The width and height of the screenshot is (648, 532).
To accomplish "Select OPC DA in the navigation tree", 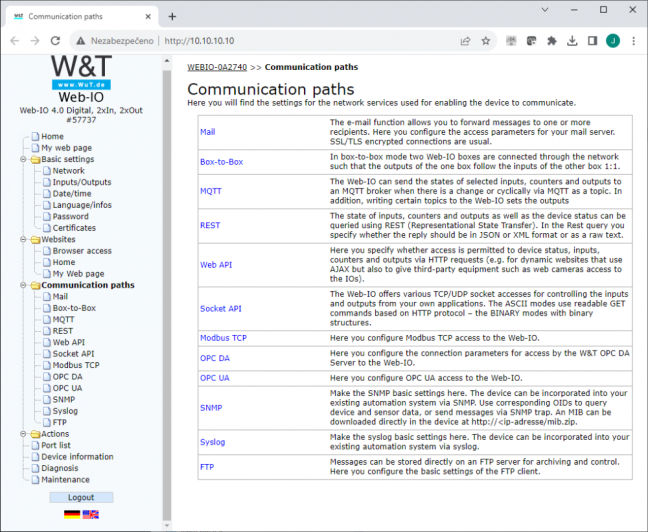I will (x=67, y=377).
